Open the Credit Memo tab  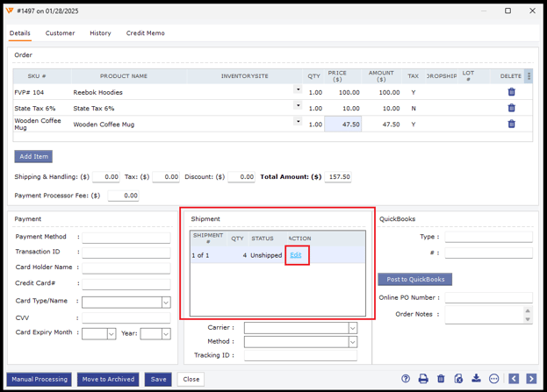(145, 33)
